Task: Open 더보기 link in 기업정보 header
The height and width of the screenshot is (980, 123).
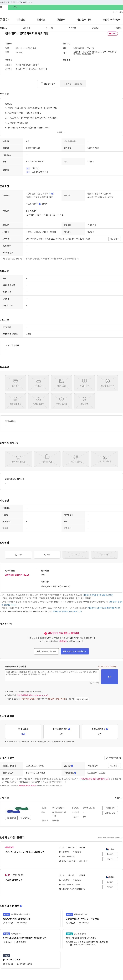Action: point(119,798)
